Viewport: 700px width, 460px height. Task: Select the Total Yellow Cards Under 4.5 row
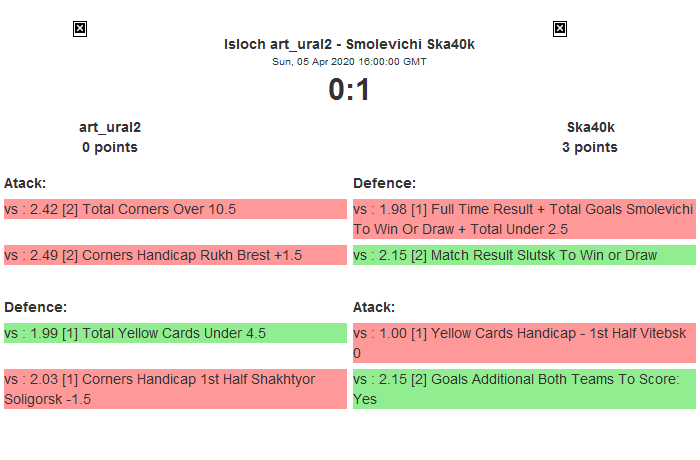click(x=175, y=333)
